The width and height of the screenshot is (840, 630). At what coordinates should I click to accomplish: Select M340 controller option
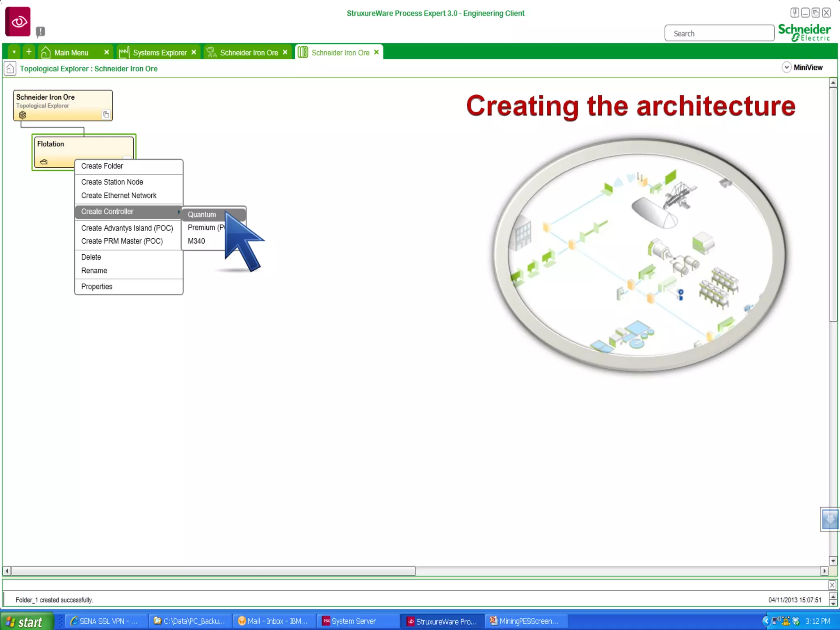click(x=196, y=241)
